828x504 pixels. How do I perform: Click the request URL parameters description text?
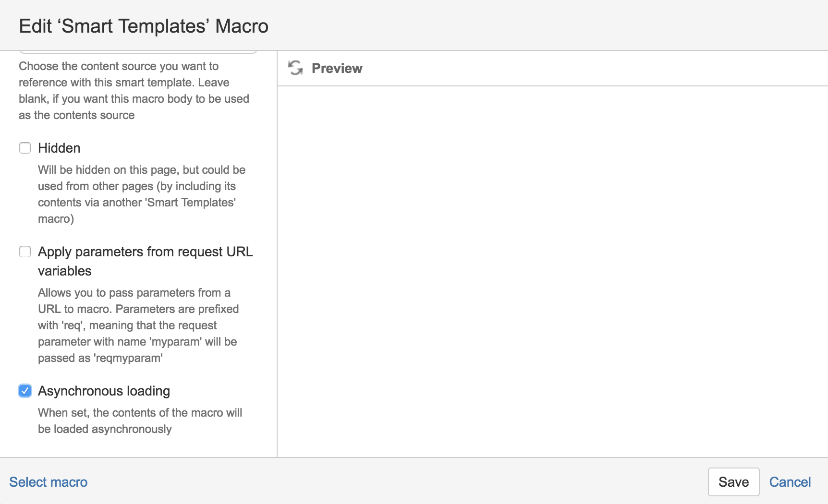138,325
